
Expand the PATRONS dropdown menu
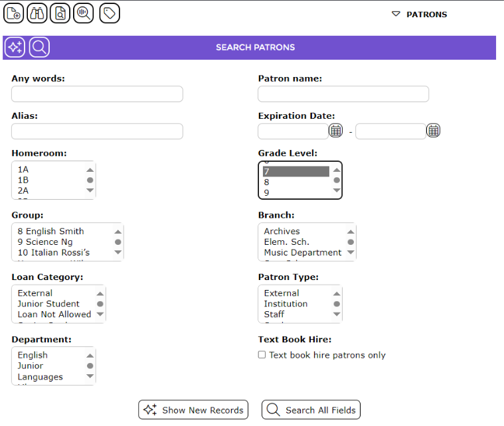[420, 15]
